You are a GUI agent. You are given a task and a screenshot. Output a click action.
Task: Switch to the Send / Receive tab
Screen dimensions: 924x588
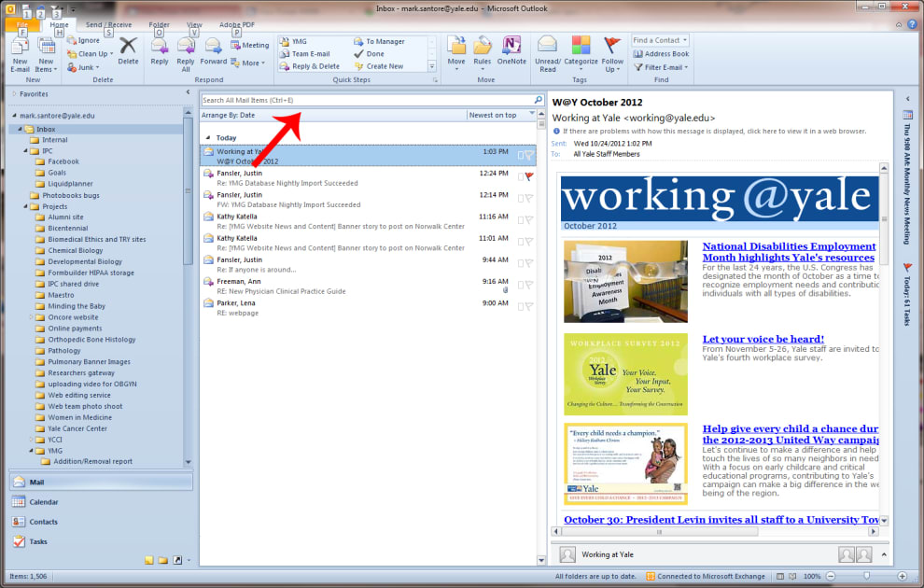pos(108,25)
